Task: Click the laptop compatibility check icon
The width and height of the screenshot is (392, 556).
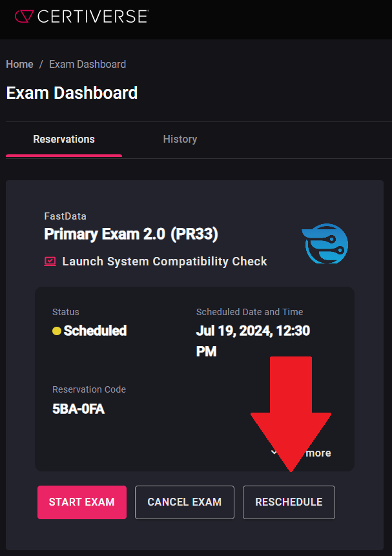Action: click(50, 262)
